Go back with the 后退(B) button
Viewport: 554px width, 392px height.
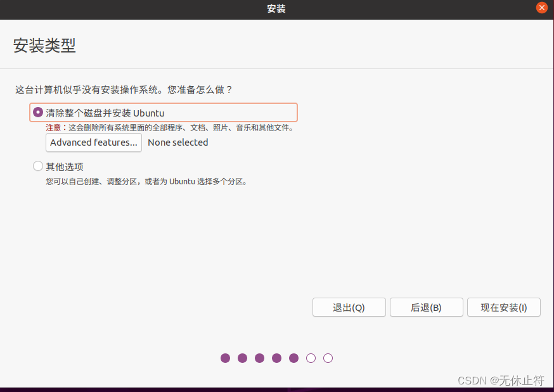click(426, 308)
